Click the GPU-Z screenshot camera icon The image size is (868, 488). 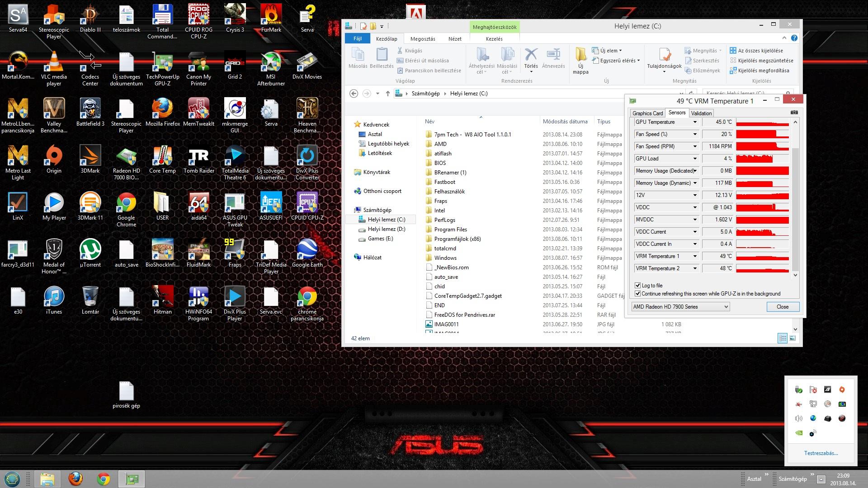[x=794, y=113]
